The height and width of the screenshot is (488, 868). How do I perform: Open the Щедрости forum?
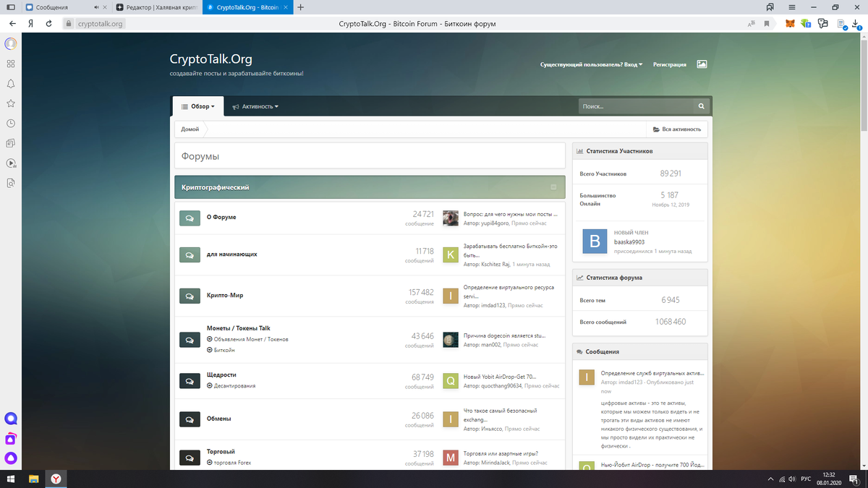click(221, 375)
